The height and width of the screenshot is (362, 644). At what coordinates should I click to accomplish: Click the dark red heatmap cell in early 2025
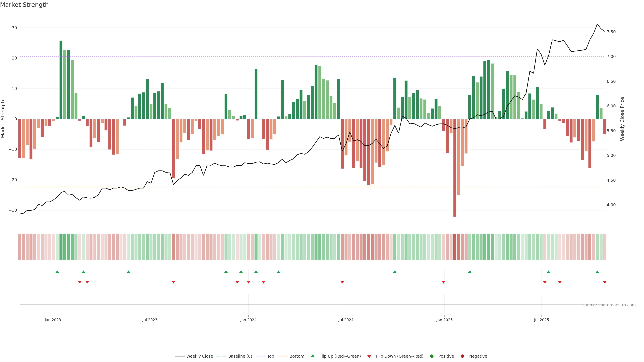(455, 247)
